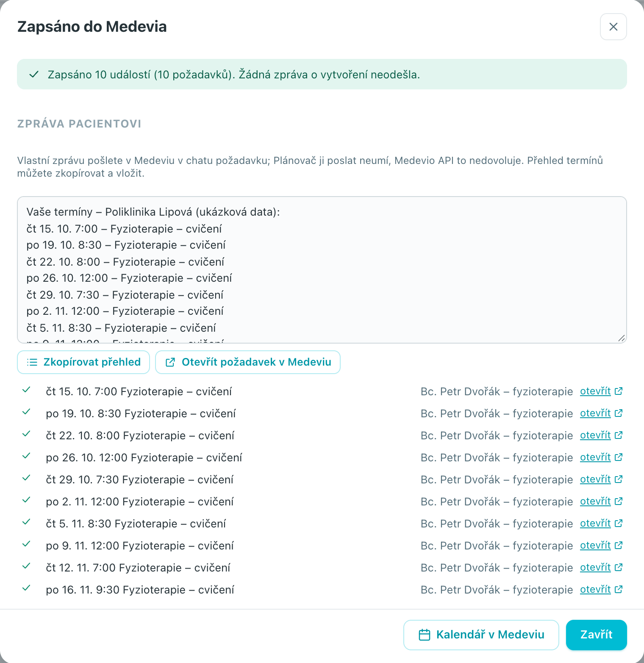Open the po 16. 11. 9:30 appointment link

click(595, 589)
